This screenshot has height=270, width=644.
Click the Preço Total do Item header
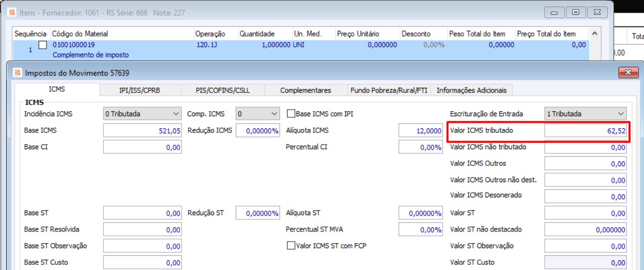click(x=551, y=34)
